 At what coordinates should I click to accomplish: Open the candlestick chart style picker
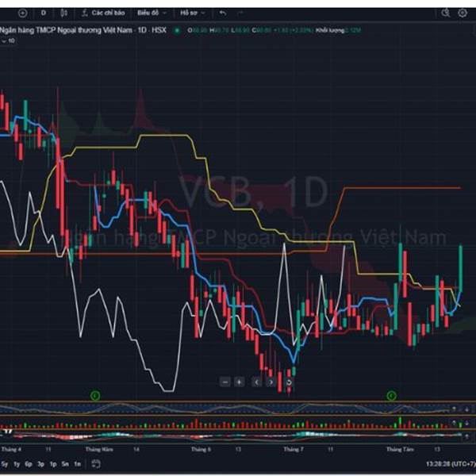[x=64, y=13]
